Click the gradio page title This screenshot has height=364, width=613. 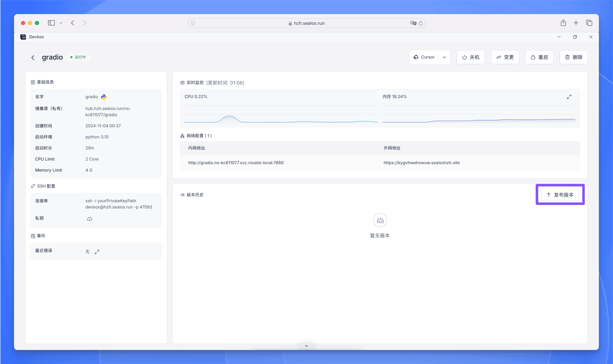pyautogui.click(x=52, y=57)
